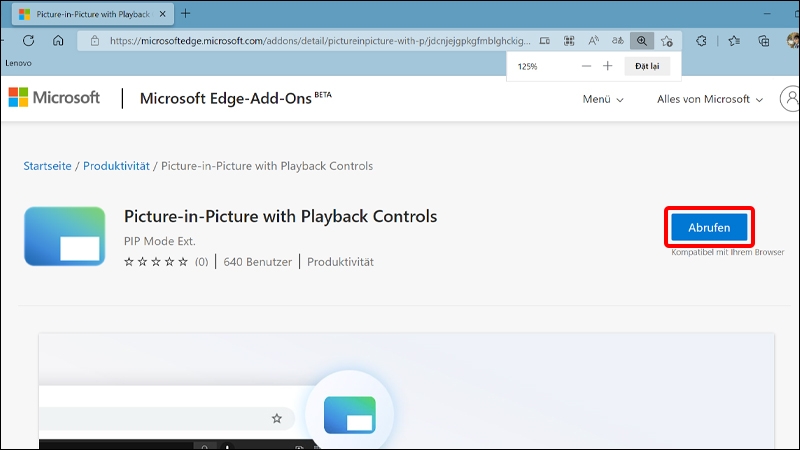The height and width of the screenshot is (450, 800).
Task: Open the Extensions puzzle icon
Action: click(x=702, y=41)
